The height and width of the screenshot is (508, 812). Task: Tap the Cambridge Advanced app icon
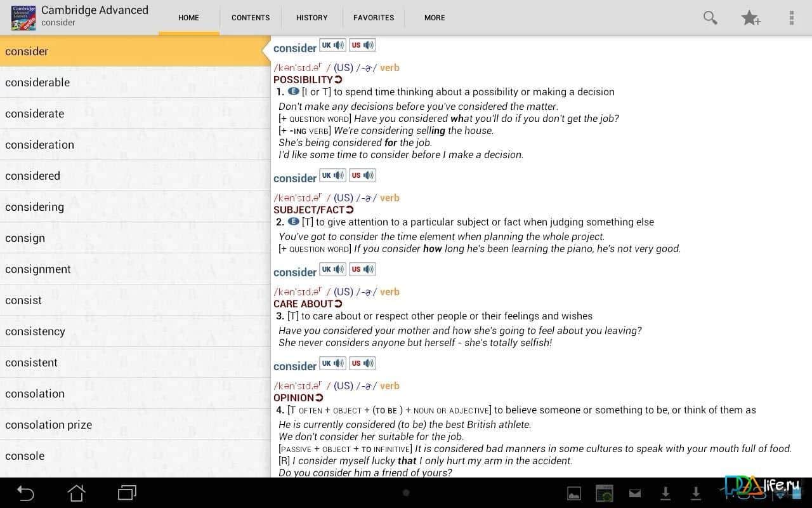pos(23,18)
